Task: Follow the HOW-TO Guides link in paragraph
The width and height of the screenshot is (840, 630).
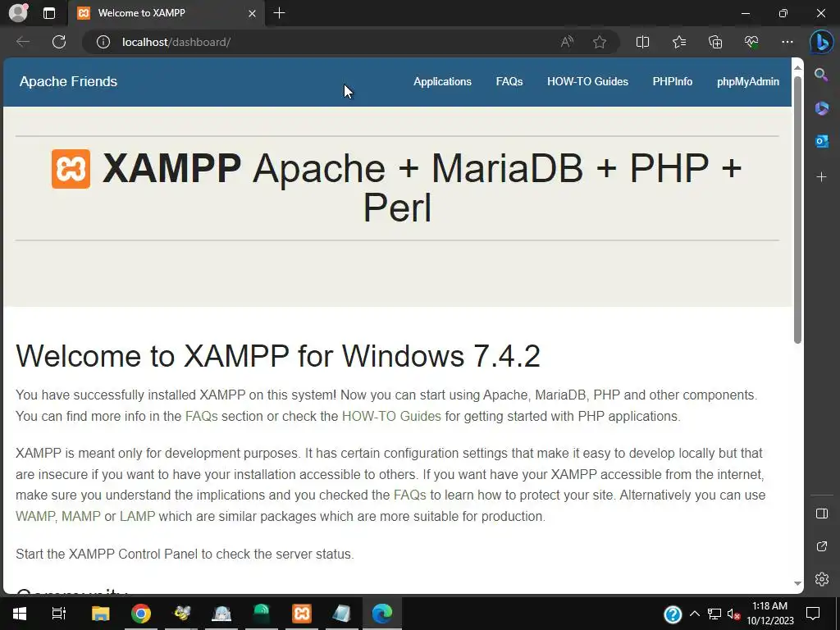Action: click(391, 416)
